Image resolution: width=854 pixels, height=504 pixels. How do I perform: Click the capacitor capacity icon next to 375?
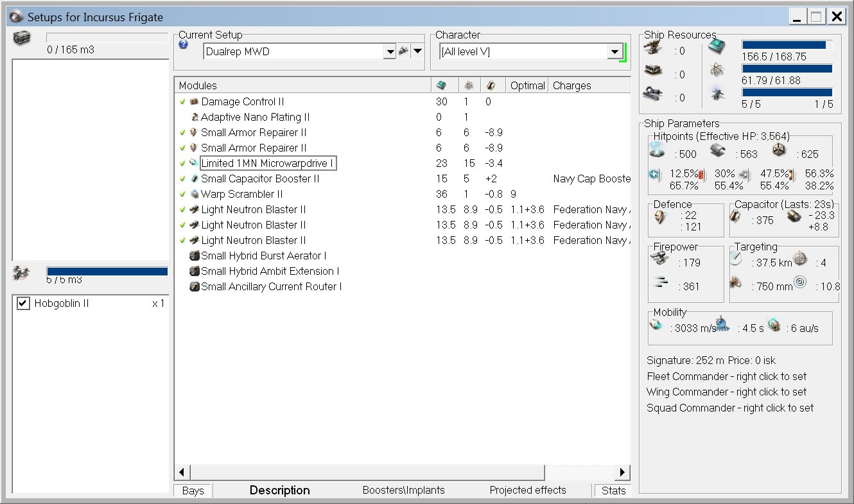[x=736, y=218]
